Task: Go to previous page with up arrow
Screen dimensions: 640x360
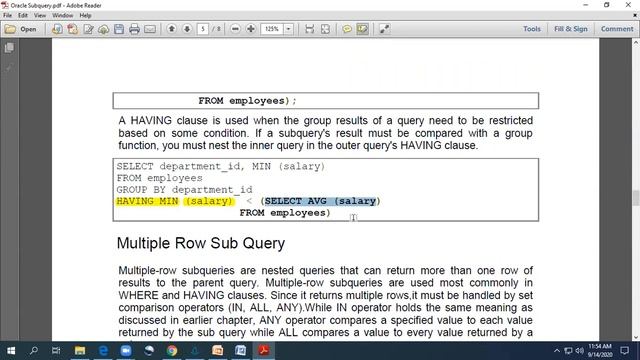Action: [172, 29]
